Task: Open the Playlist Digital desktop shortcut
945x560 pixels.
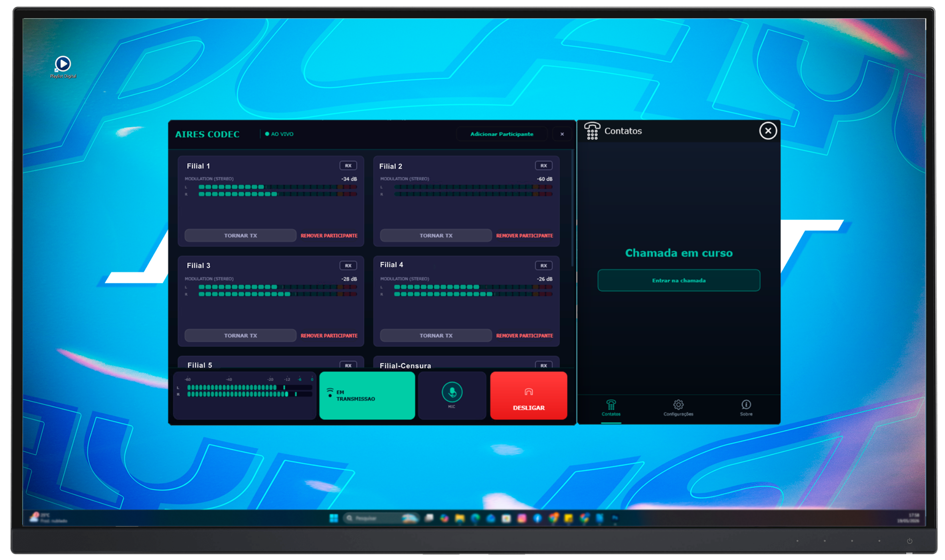Action: click(63, 67)
